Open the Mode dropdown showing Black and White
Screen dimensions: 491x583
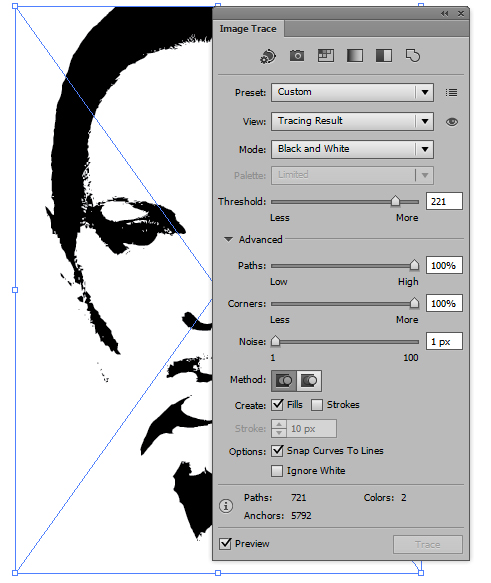point(352,149)
